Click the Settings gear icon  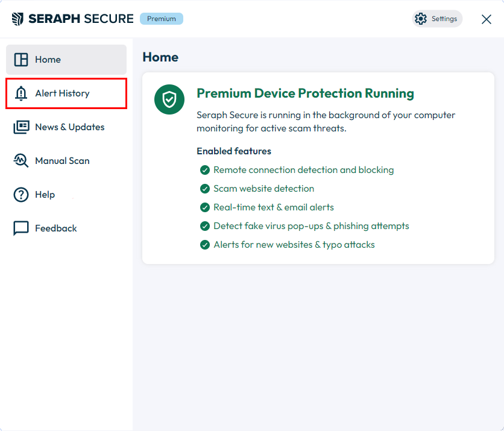pos(420,19)
